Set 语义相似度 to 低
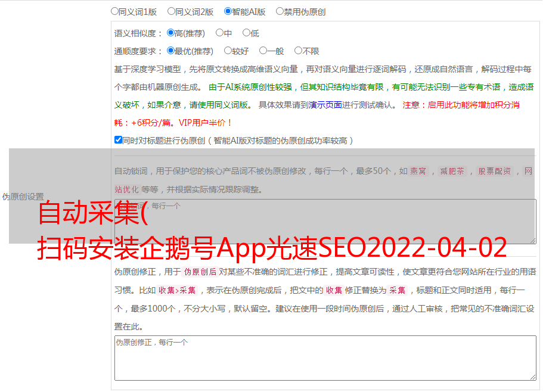This screenshot has width=543, height=392. (x=246, y=33)
